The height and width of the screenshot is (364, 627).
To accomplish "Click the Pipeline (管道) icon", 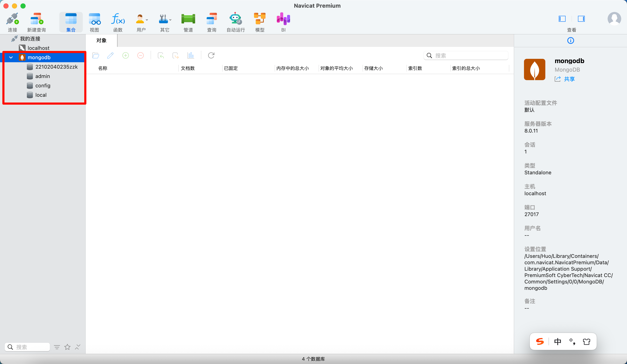I will [188, 19].
